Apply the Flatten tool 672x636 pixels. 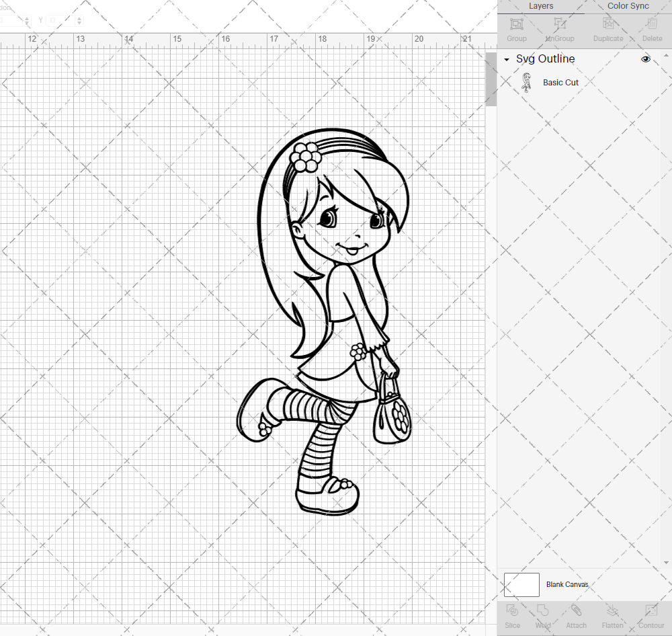pyautogui.click(x=612, y=616)
